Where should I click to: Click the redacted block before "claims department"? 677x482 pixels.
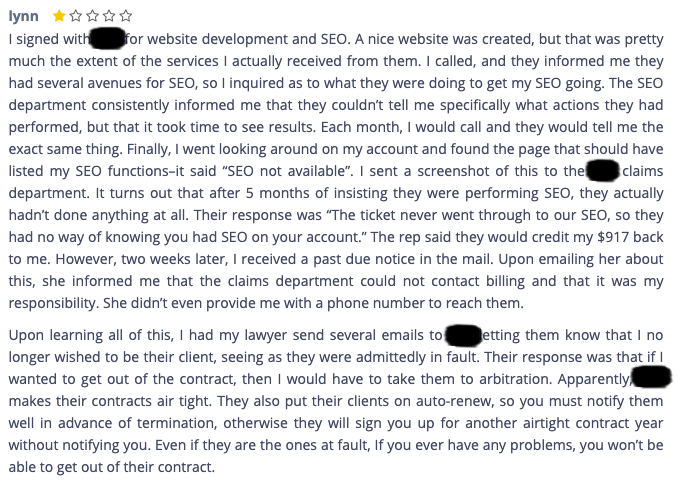(x=603, y=171)
